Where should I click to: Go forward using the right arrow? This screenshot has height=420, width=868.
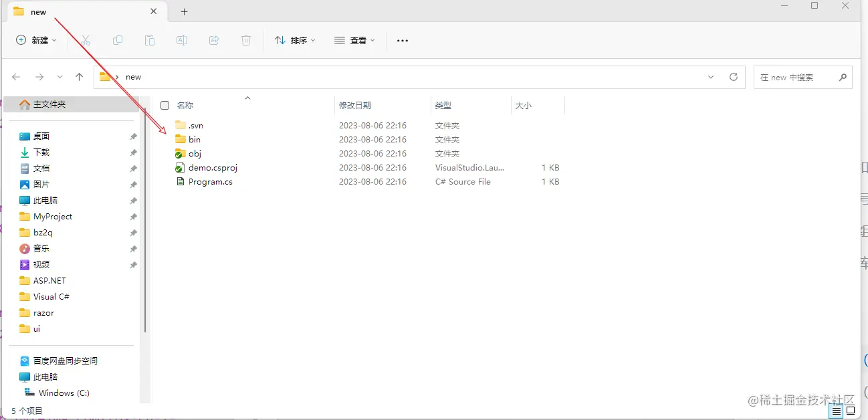pos(39,77)
